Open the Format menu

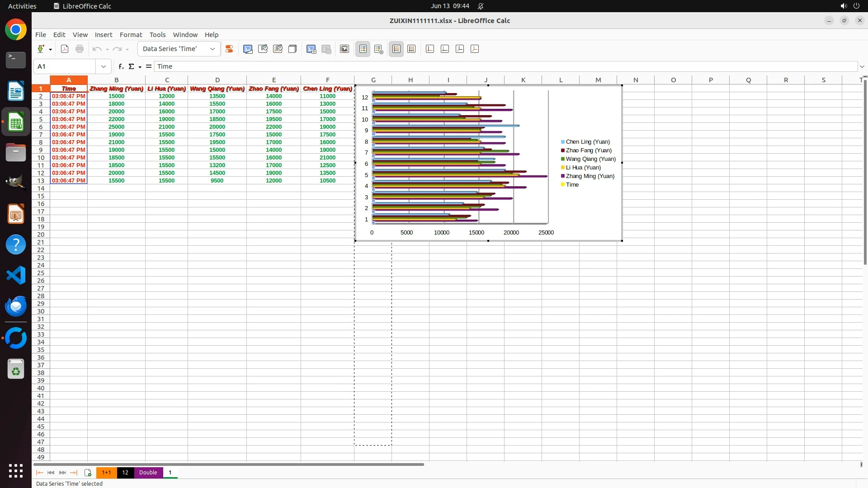[x=131, y=34]
